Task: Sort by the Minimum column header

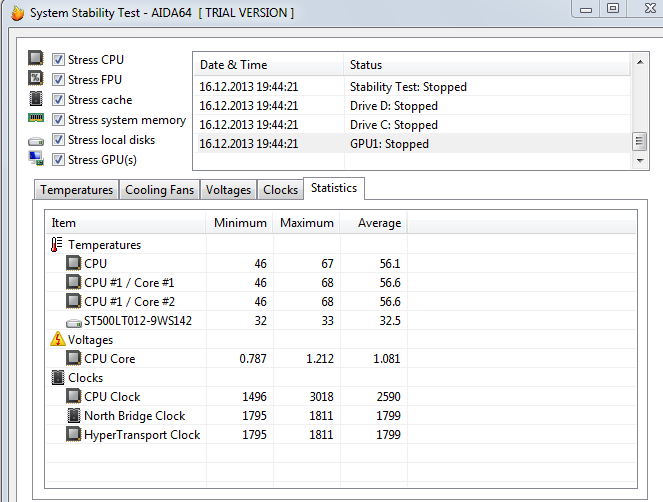Action: (240, 223)
